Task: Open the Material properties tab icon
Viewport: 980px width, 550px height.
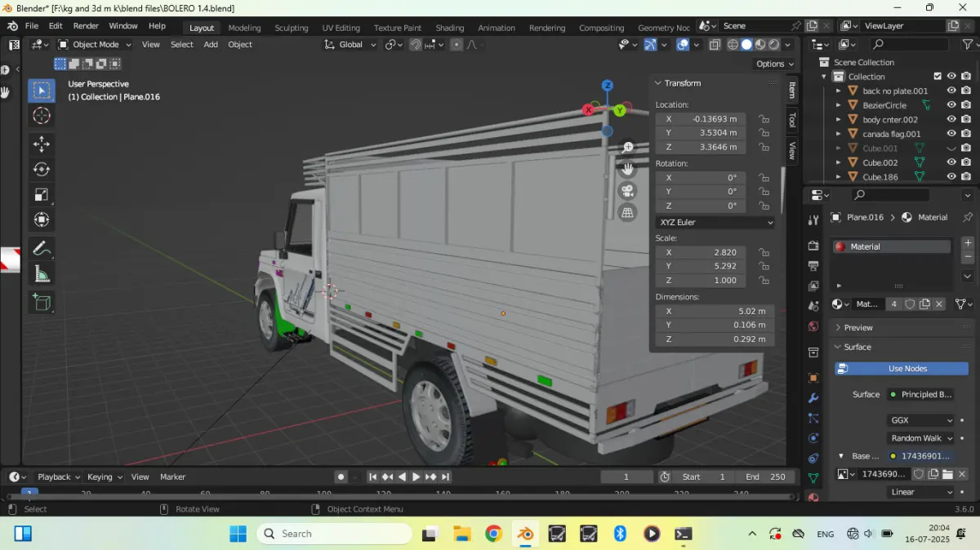Action: [x=813, y=497]
